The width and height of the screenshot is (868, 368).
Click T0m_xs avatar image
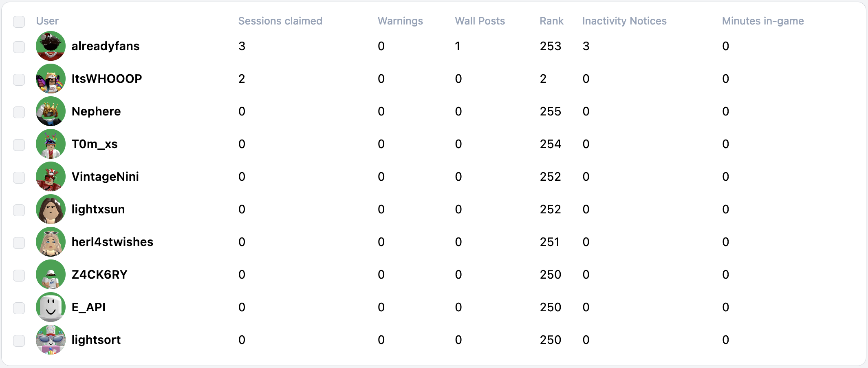point(51,144)
